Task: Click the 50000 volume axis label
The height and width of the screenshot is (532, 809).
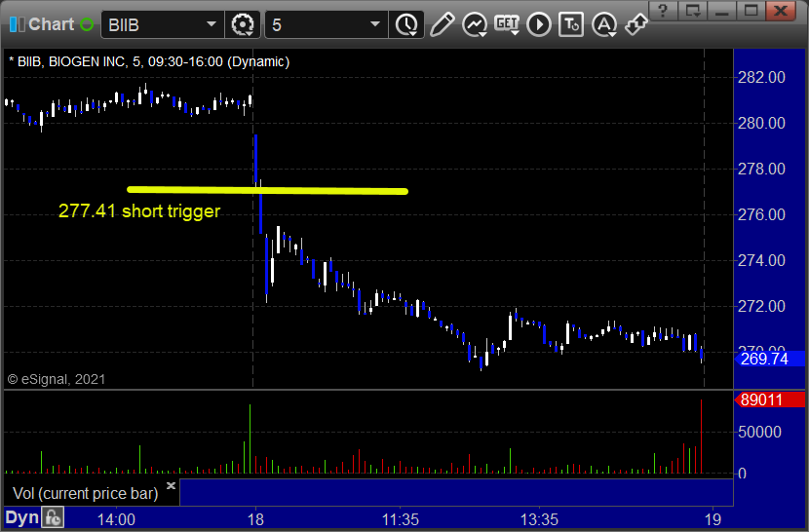Action: coord(759,432)
